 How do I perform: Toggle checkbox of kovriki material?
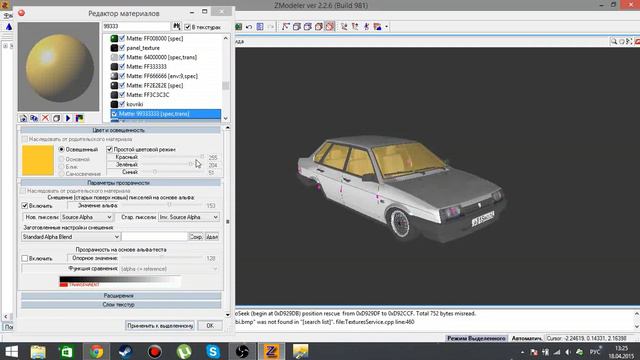click(122, 104)
